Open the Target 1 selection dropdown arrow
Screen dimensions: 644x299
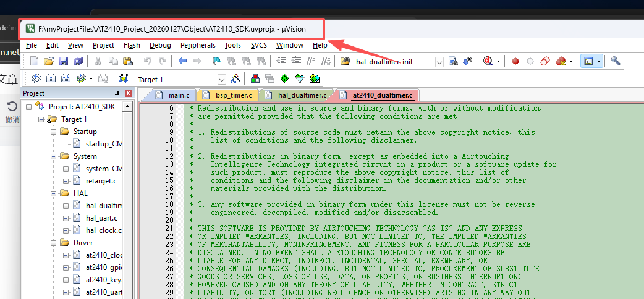[x=222, y=79]
